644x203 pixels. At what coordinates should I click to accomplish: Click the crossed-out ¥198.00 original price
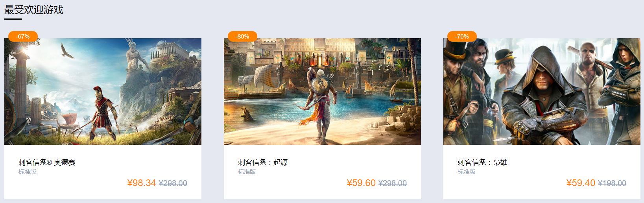[x=612, y=183]
